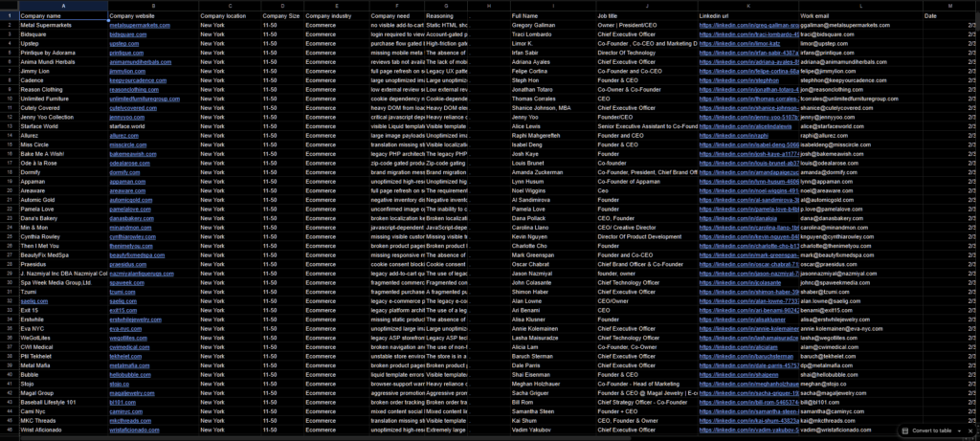This screenshot has height=441, width=980.
Task: Select column M header
Action: point(950,6)
